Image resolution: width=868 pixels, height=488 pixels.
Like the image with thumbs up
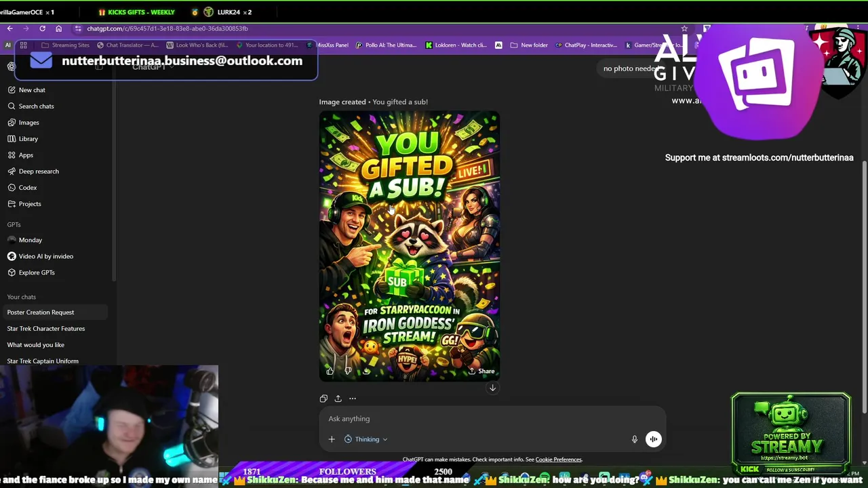(x=330, y=371)
